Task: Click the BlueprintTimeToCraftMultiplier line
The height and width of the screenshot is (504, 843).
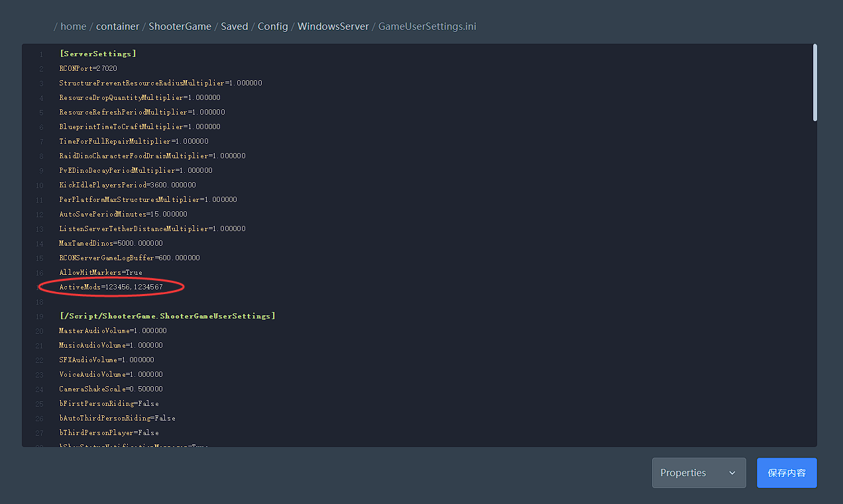Action: tap(140, 126)
